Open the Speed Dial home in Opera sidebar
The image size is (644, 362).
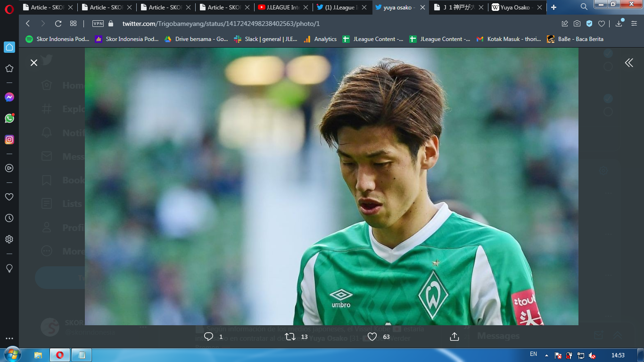click(x=9, y=47)
